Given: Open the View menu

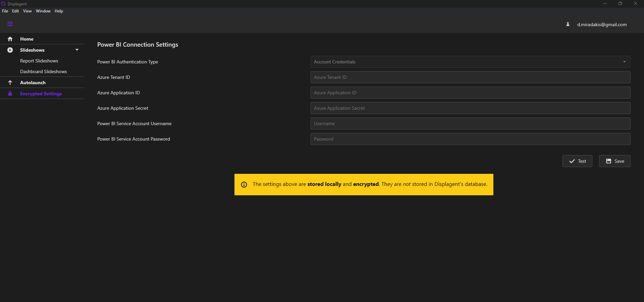Looking at the screenshot, I should [28, 11].
